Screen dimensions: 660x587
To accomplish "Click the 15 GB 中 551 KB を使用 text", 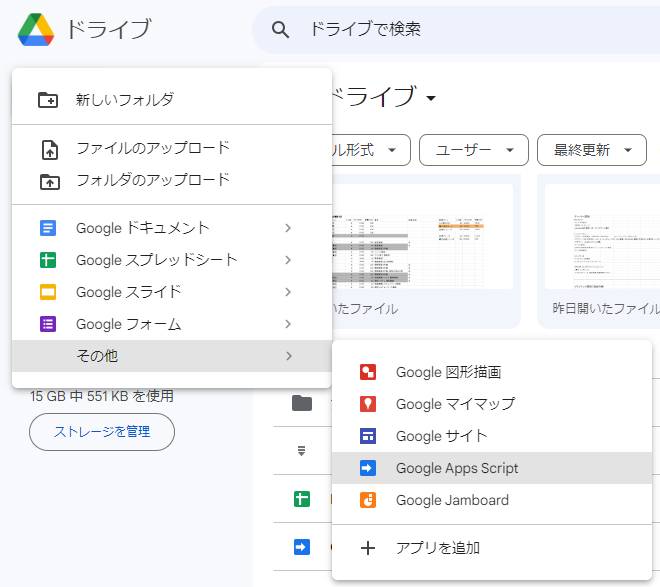I will 102,396.
